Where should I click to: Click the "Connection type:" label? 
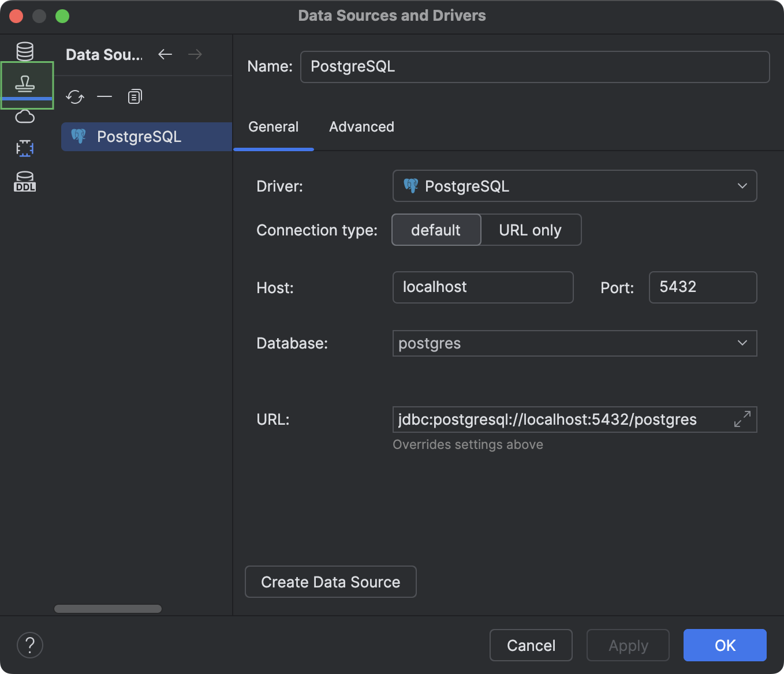coord(317,230)
